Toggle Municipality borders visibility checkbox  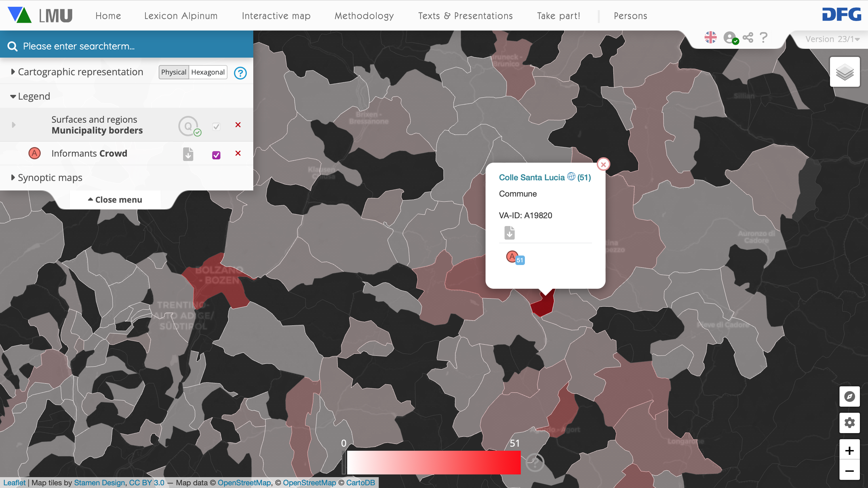point(216,126)
